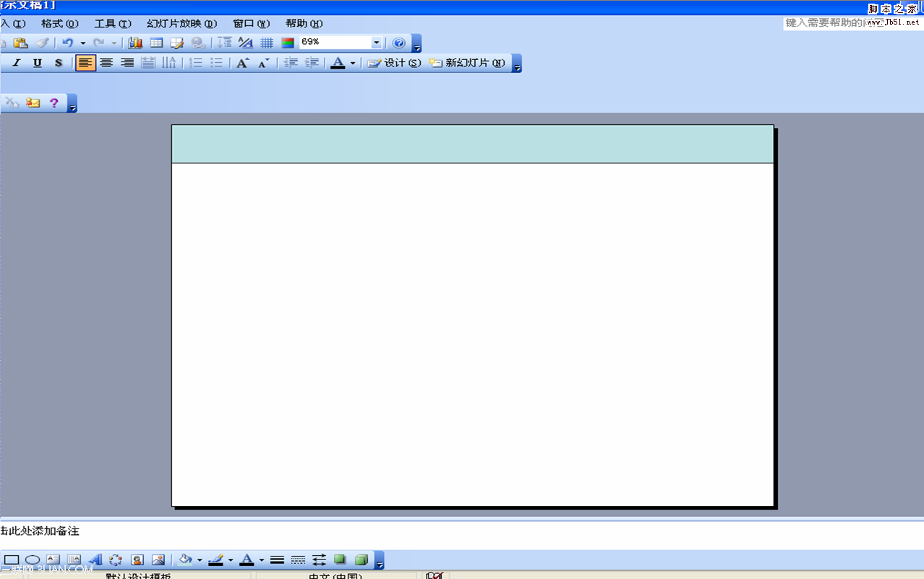Open the 工具 menu

coord(113,24)
